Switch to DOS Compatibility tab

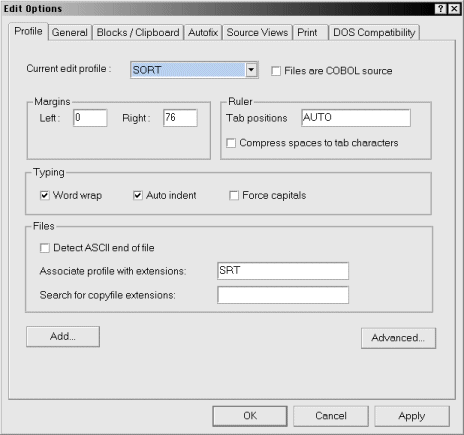coord(374,32)
